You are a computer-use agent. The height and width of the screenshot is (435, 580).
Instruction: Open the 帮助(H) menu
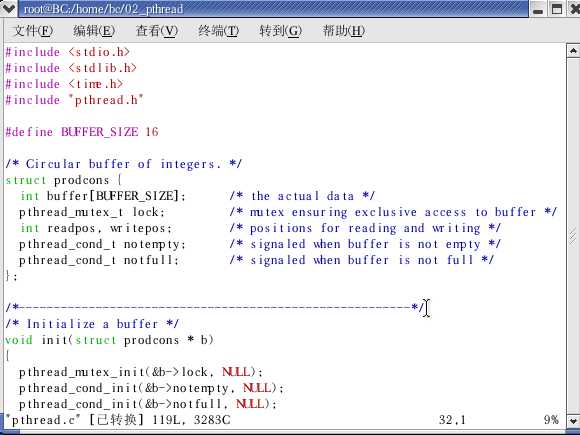tap(344, 31)
